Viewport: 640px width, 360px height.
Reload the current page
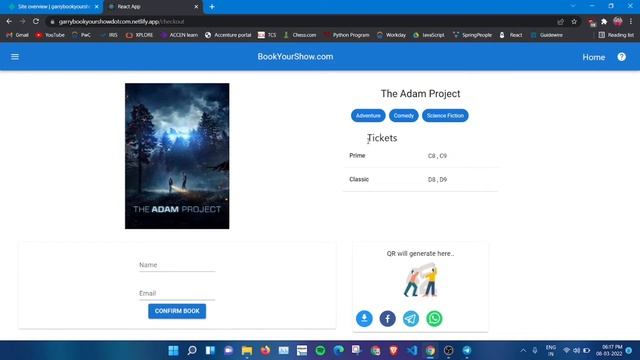tap(36, 21)
